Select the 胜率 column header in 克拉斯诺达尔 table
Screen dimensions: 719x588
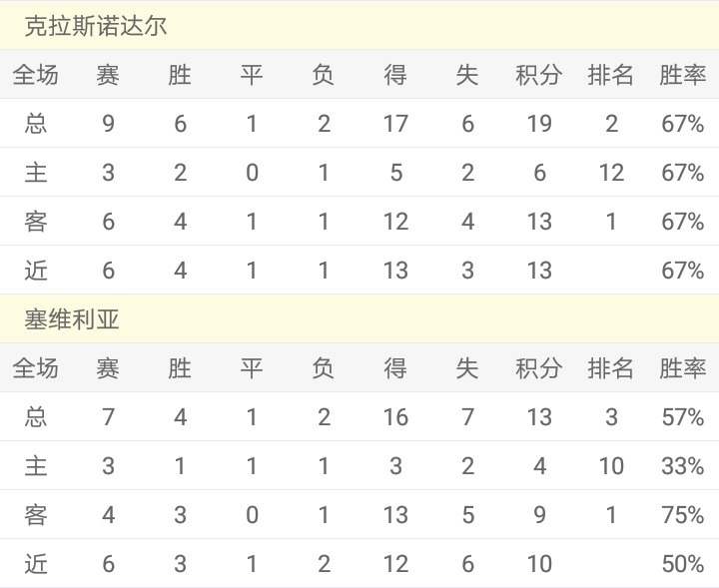pyautogui.click(x=683, y=75)
